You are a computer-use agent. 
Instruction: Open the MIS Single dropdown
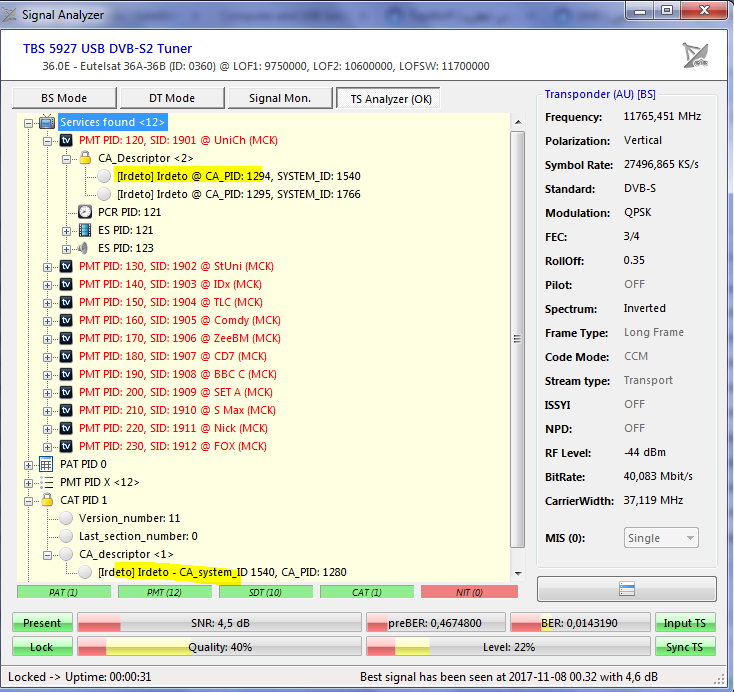pos(660,538)
